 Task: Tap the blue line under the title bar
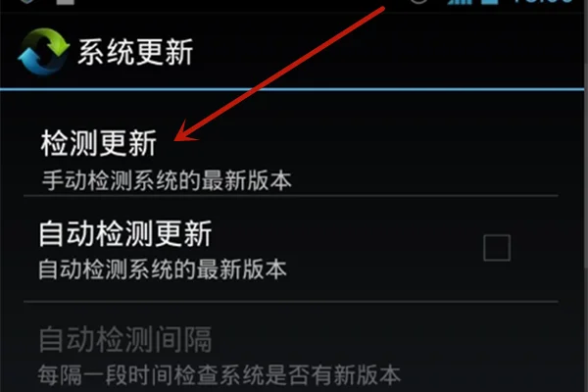pyautogui.click(x=292, y=89)
